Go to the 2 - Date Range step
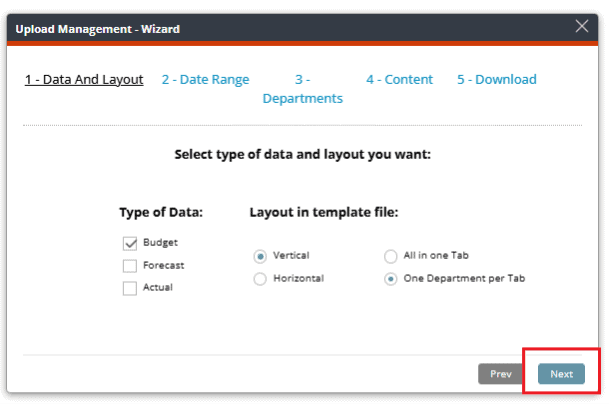609x405 pixels. pos(205,80)
